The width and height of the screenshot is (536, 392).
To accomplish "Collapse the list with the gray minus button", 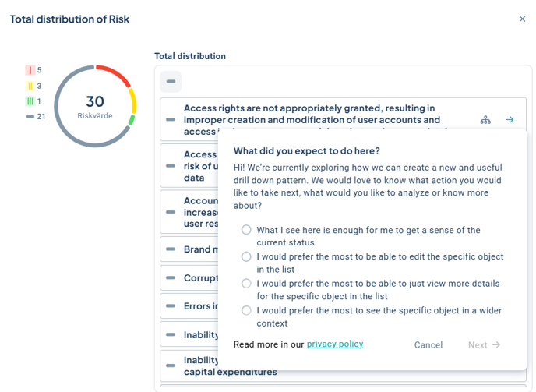I will pyautogui.click(x=171, y=81).
